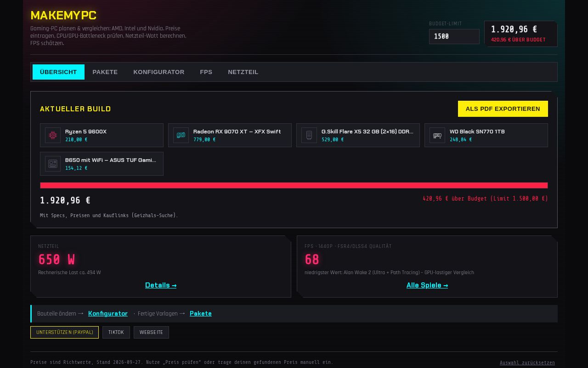Click the 420,96 € über Budget (Limit 1.500,00 €) notice
588x368 pixels.
(486, 199)
